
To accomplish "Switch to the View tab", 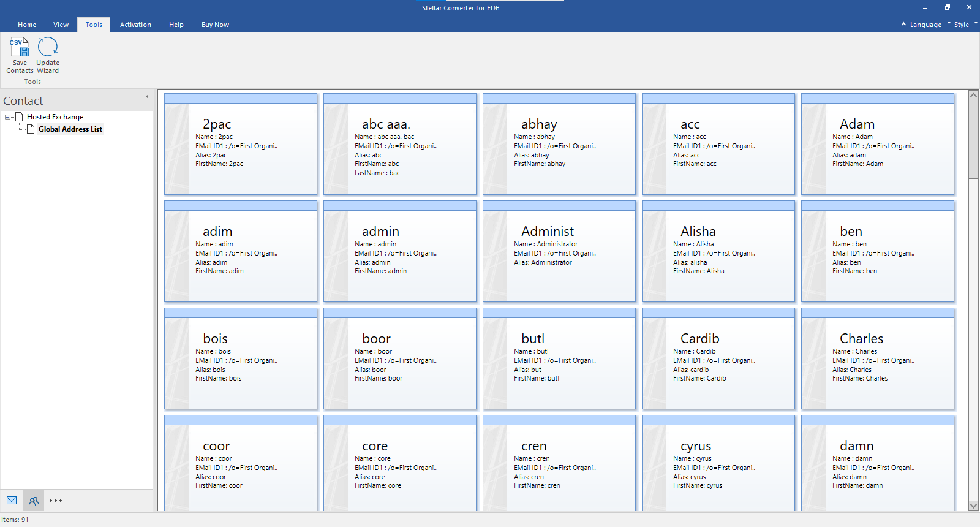I will click(61, 25).
